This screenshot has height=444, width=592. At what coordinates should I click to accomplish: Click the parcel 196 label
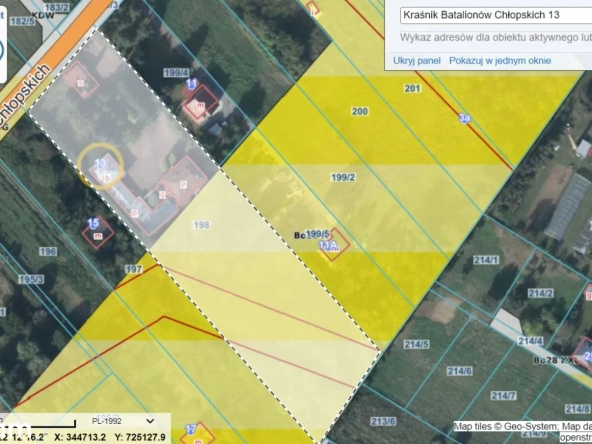click(48, 251)
